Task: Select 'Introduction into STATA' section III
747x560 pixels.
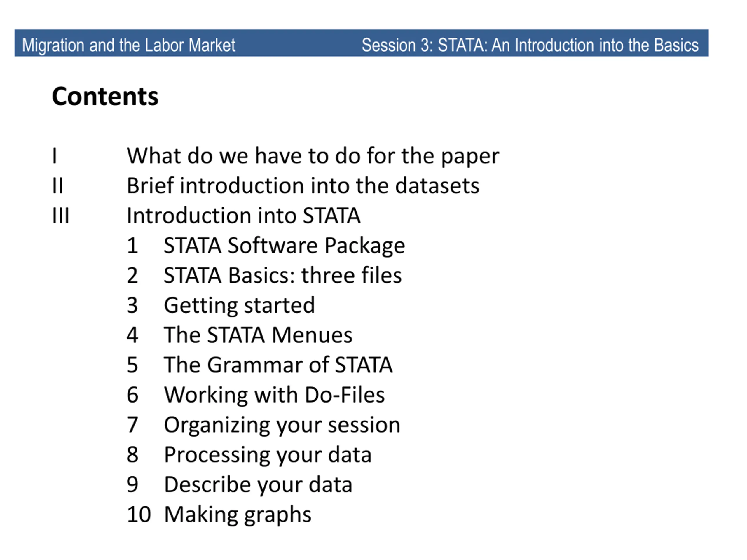Action: point(243,216)
